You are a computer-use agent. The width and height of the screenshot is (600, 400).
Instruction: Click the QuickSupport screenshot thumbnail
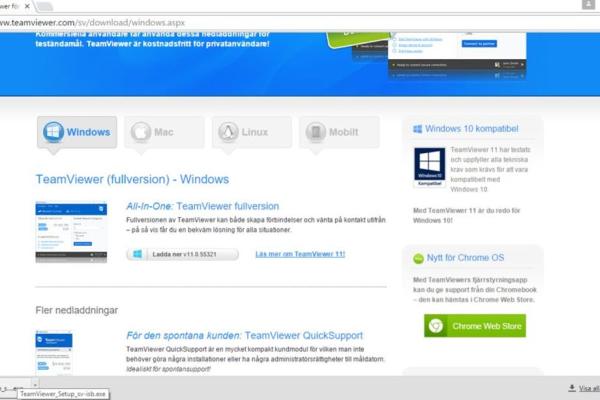(x=54, y=353)
